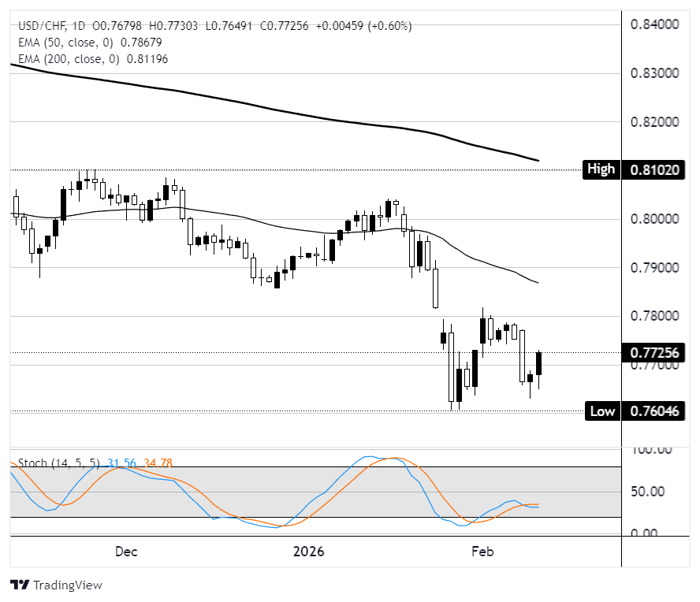This screenshot has width=700, height=602.
Task: Click the TradingView brand text
Action: coord(68,585)
